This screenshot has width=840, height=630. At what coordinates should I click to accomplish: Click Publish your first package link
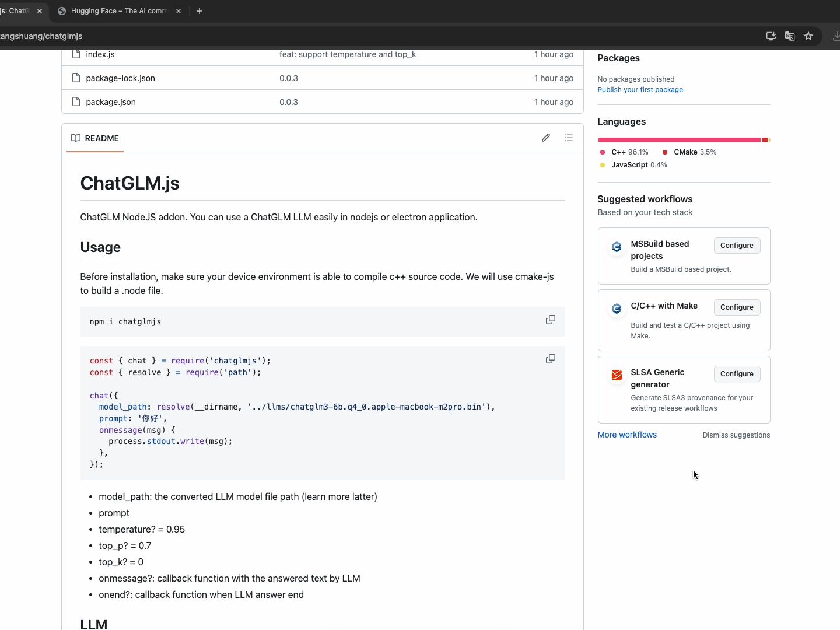(640, 90)
